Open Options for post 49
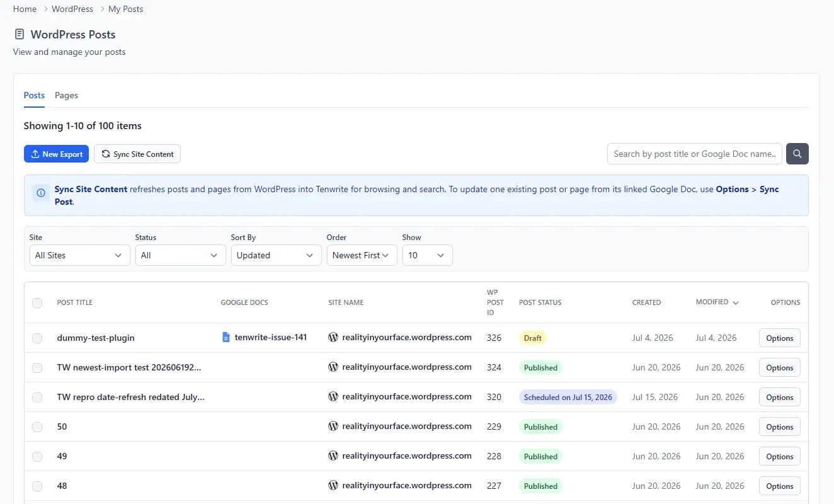 coord(780,456)
